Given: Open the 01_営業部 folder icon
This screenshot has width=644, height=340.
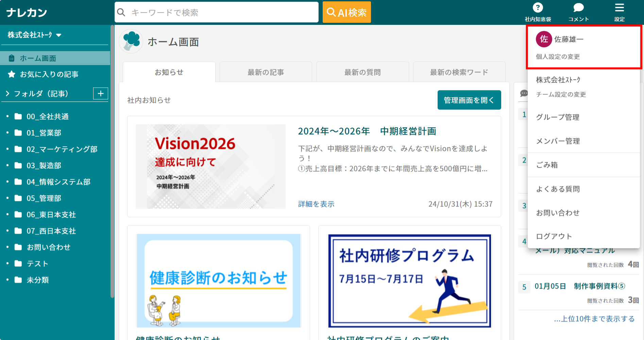Looking at the screenshot, I should [18, 133].
